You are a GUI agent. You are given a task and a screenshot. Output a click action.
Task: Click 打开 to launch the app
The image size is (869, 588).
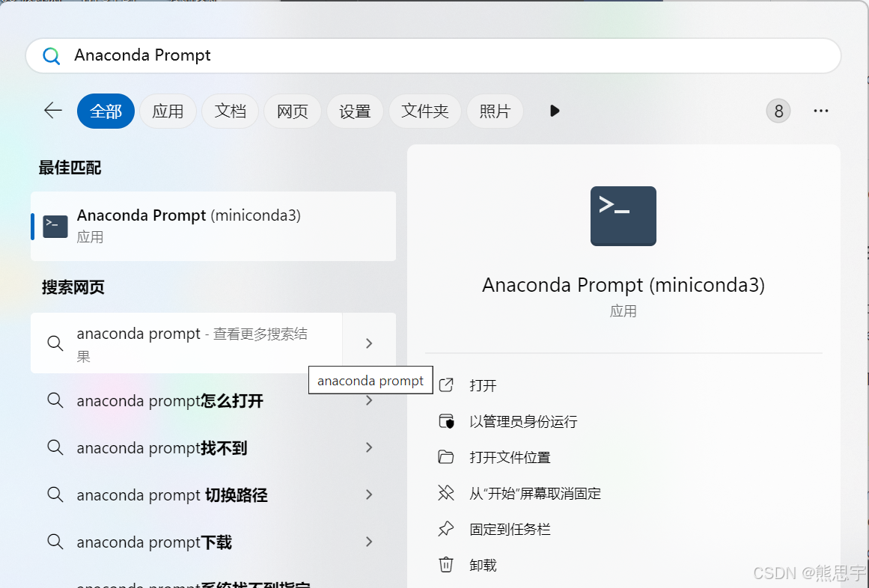click(483, 385)
